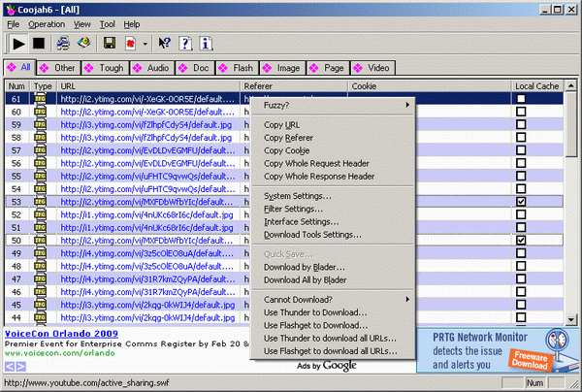
Task: Toggle Local Cache checkbox for row 49
Action: (x=521, y=253)
